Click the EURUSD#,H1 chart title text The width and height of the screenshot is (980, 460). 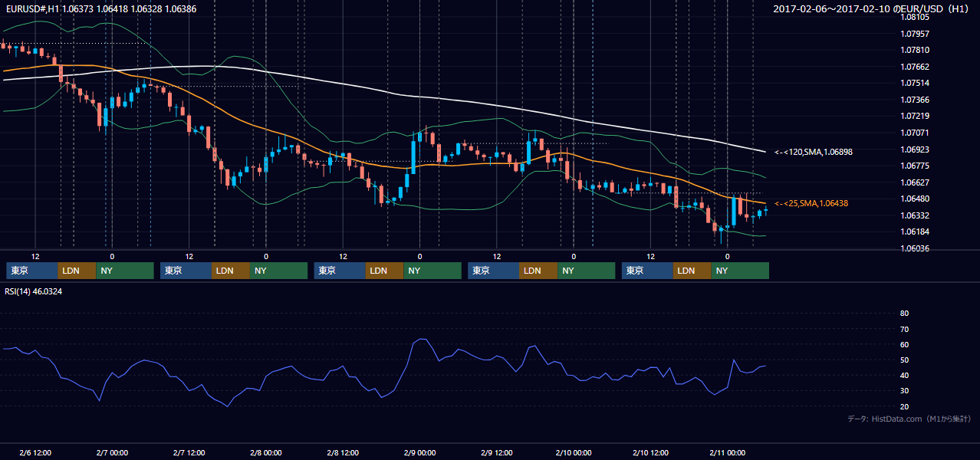100,9
